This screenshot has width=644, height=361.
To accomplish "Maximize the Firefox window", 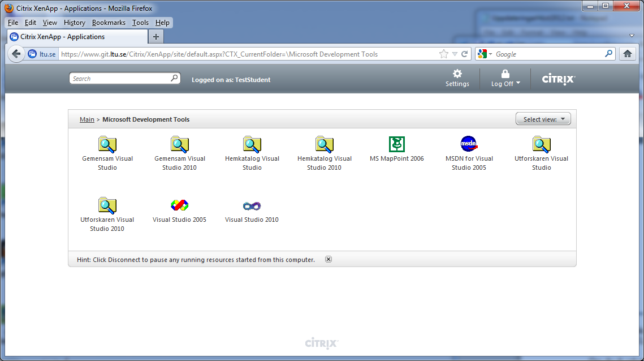I will pyautogui.click(x=606, y=6).
